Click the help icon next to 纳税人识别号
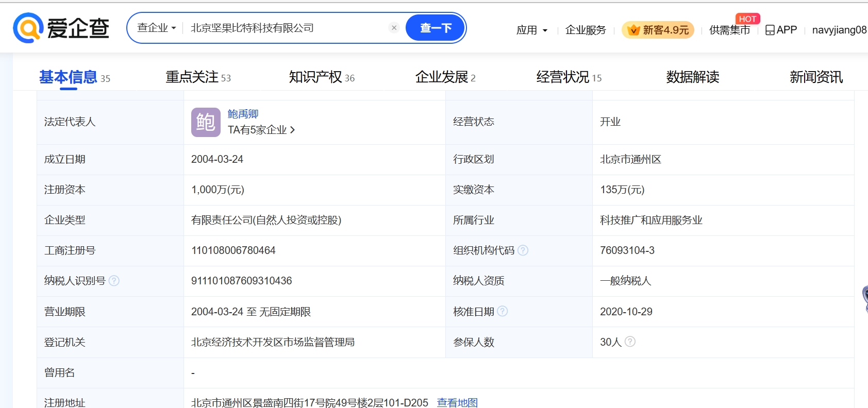The image size is (868, 408). pos(114,281)
